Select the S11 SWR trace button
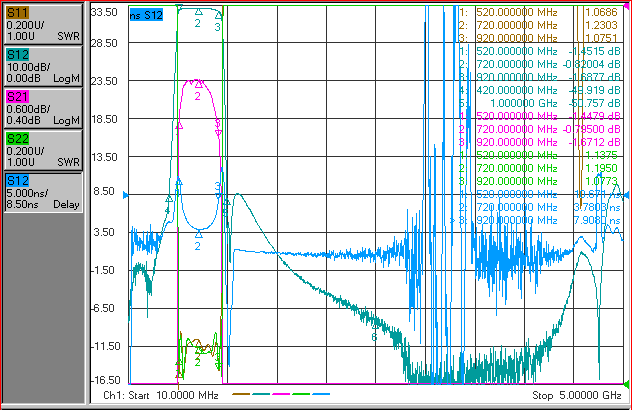 tap(43, 24)
